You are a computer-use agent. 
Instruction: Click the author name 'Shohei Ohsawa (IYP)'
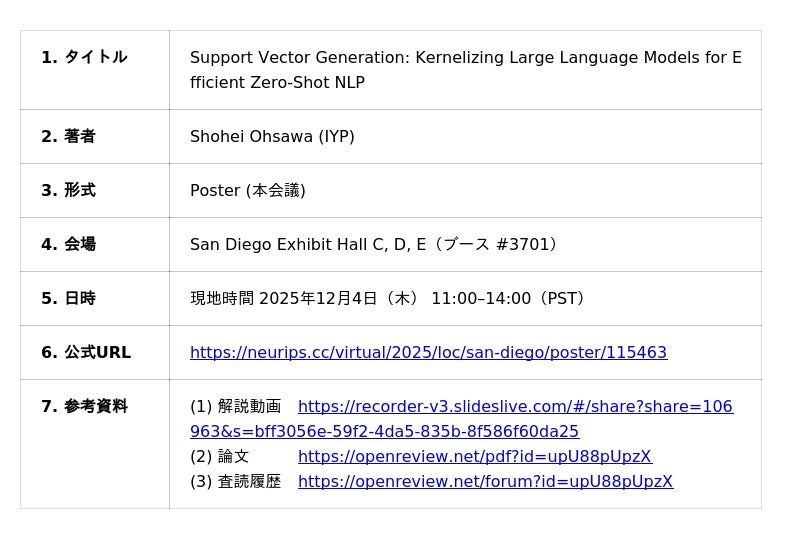pos(272,136)
